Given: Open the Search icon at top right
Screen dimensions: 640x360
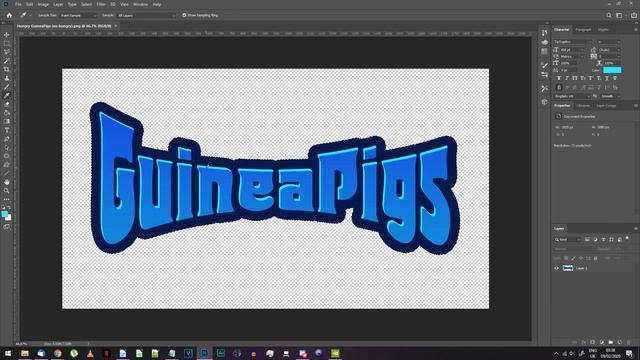Looking at the screenshot, I should pyautogui.click(x=609, y=16).
